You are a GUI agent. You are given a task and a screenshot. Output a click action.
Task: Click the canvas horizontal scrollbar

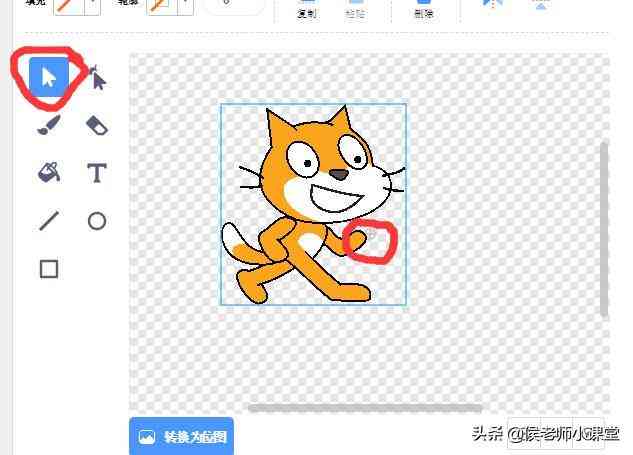pos(365,408)
